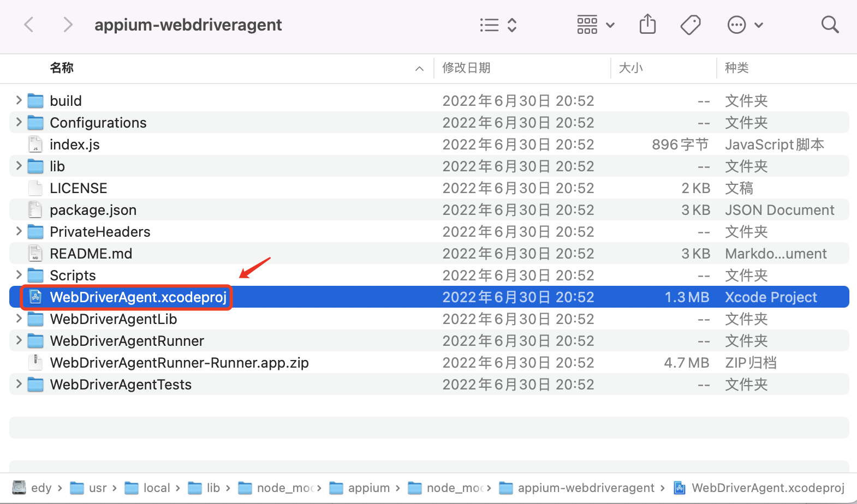Expand the build folder
This screenshot has width=857, height=504.
(19, 100)
